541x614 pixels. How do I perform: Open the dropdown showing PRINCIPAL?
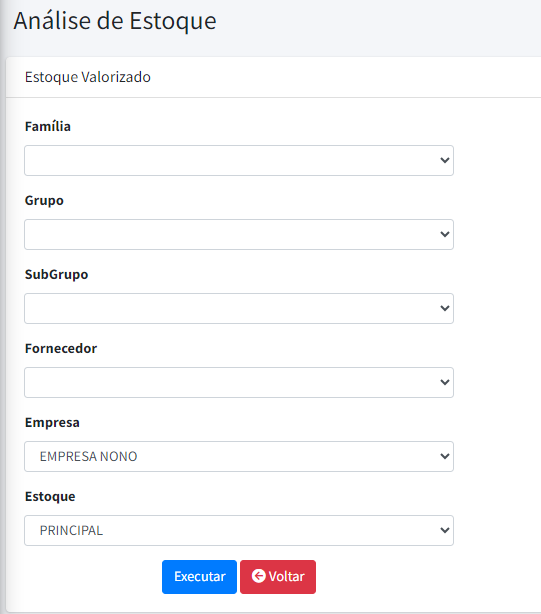[x=239, y=531]
